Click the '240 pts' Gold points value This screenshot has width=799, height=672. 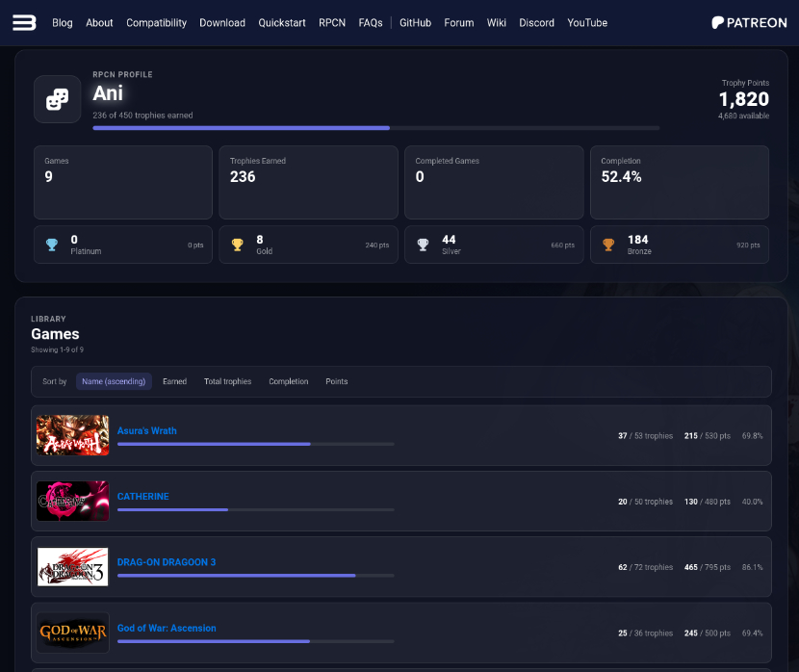point(377,246)
